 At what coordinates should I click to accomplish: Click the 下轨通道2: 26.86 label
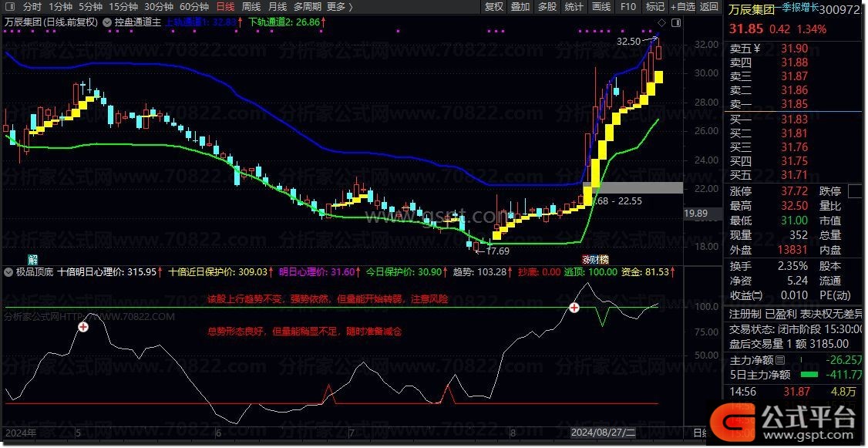(288, 22)
